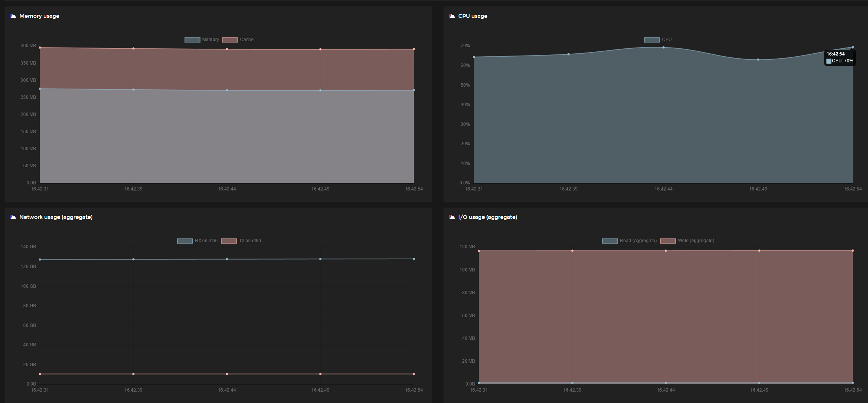Screen dimensions: 868x403
Task: Select CPU data point at 16:42:49
Action: coord(758,60)
